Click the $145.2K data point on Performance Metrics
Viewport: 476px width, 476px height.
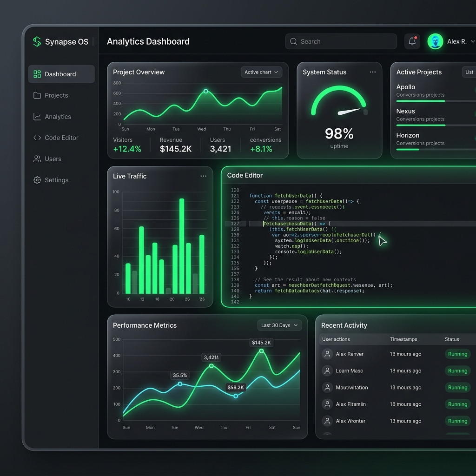click(261, 351)
